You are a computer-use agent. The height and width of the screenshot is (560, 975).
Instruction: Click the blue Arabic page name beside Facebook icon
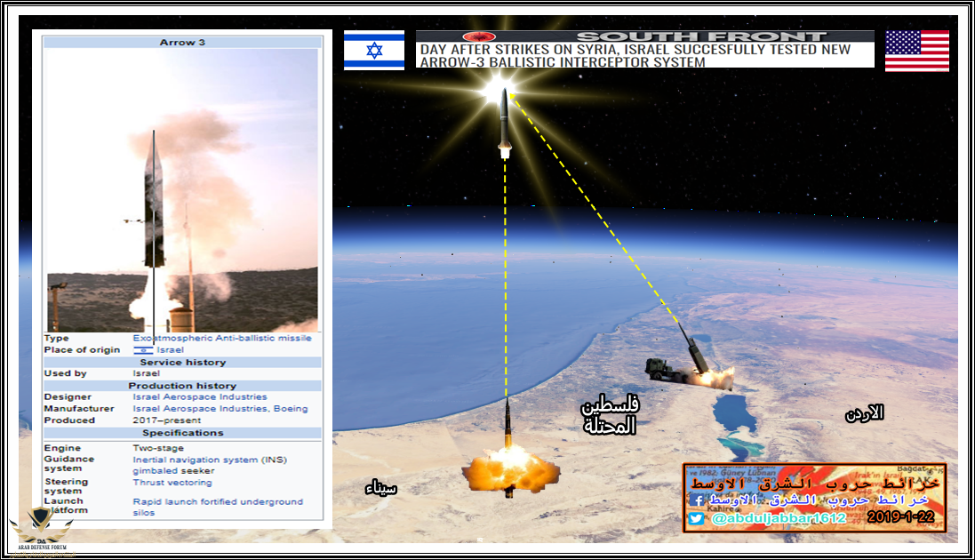pyautogui.click(x=819, y=500)
